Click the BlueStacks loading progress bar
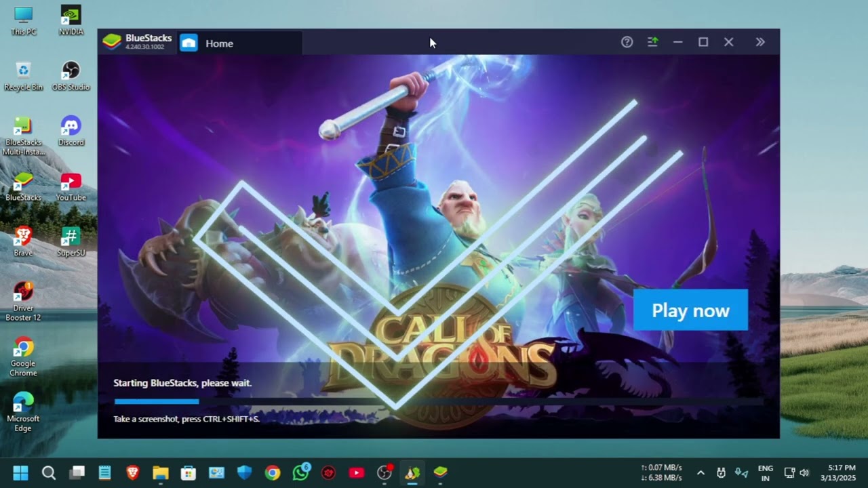Image resolution: width=868 pixels, height=488 pixels. pyautogui.click(x=438, y=401)
